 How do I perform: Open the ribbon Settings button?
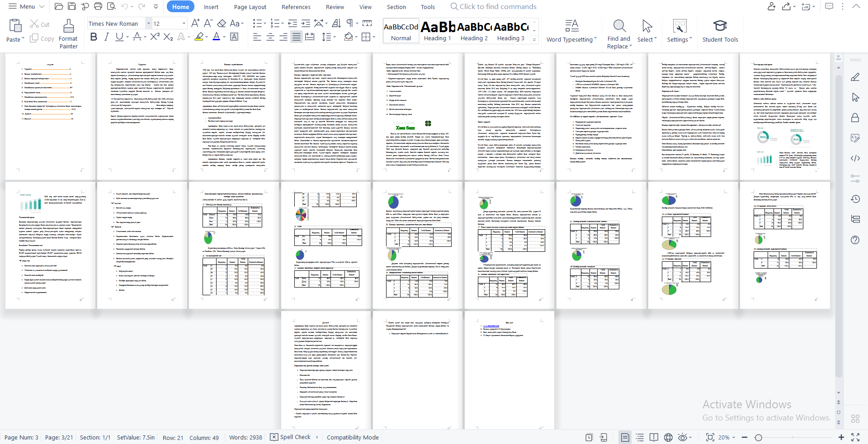[x=679, y=31]
